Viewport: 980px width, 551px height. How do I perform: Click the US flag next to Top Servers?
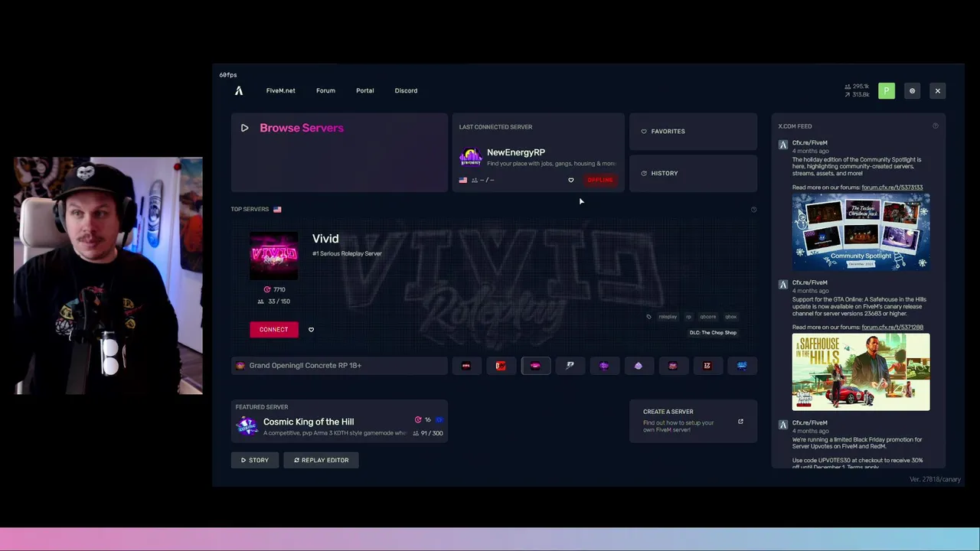pyautogui.click(x=277, y=210)
